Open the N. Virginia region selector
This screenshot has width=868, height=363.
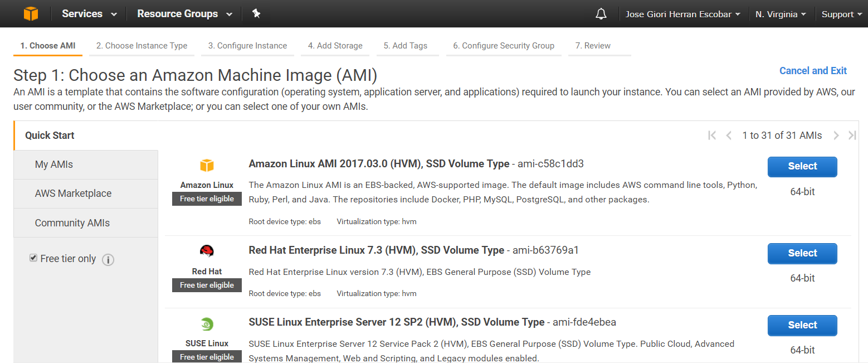781,14
